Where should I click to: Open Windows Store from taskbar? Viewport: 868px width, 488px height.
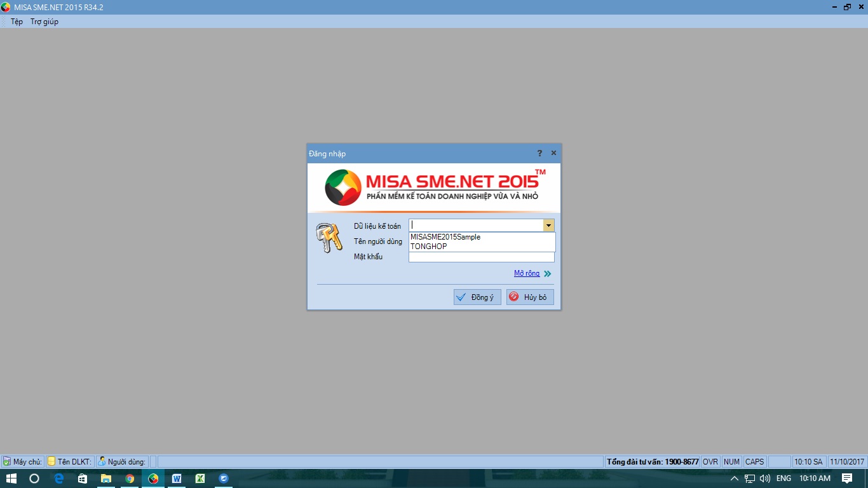[x=83, y=478]
